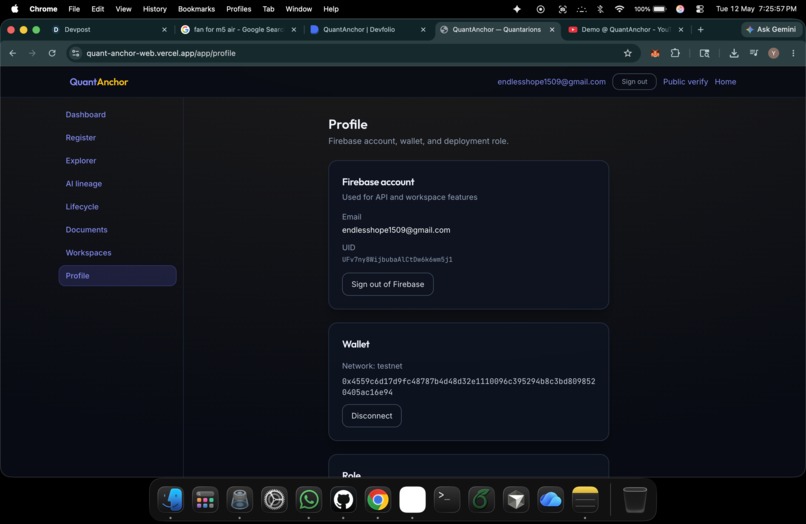
Task: Open GitHub Desktop from the dock
Action: (x=343, y=499)
